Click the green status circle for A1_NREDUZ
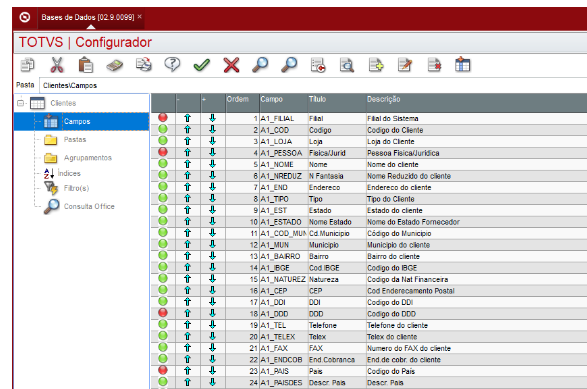 (x=163, y=175)
